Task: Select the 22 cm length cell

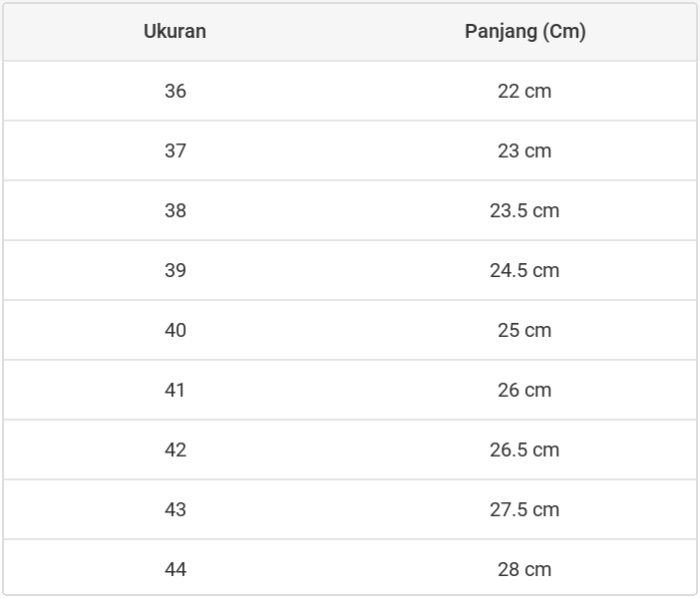Action: click(x=525, y=91)
